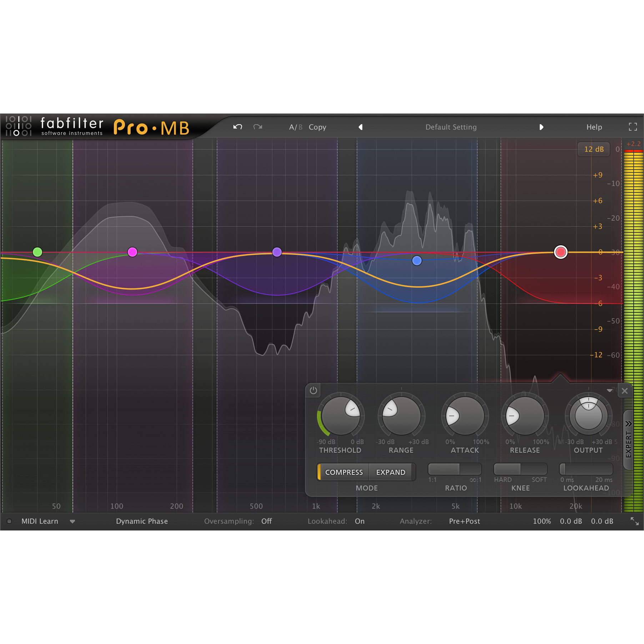This screenshot has width=644, height=644.
Task: Select EXPAND mode
Action: [x=391, y=472]
